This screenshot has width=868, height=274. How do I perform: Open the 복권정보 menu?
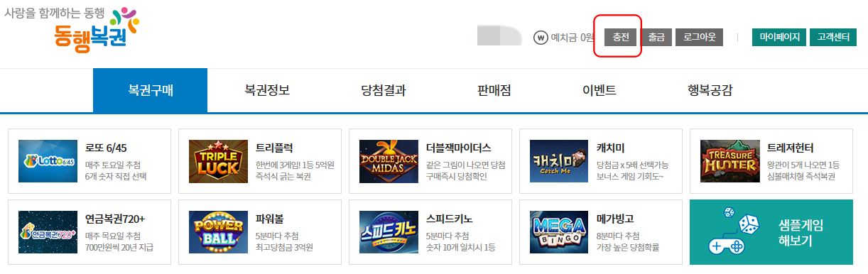pos(267,90)
